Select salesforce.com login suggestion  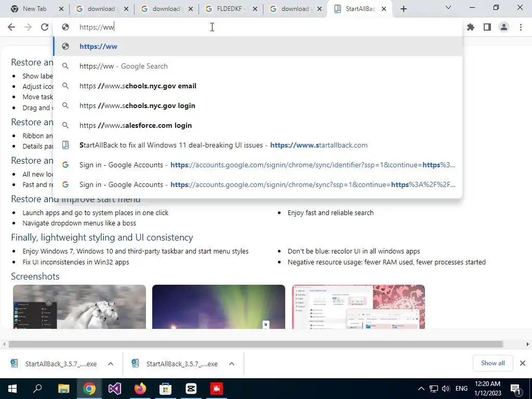258,125
